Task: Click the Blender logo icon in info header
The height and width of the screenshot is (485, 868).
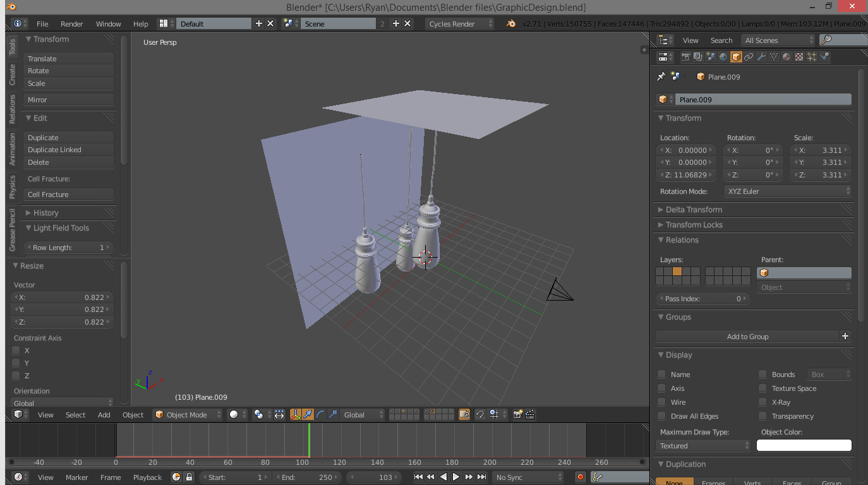Action: coord(511,23)
